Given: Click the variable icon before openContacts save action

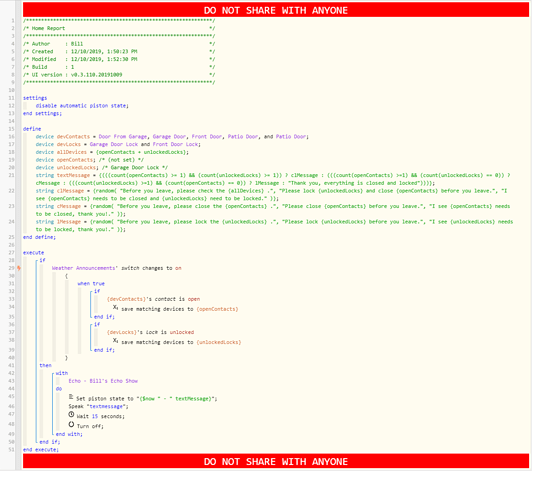Looking at the screenshot, I should (115, 308).
